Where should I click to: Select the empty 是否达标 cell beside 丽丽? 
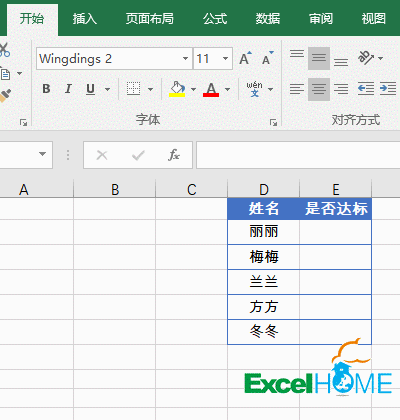(x=336, y=232)
